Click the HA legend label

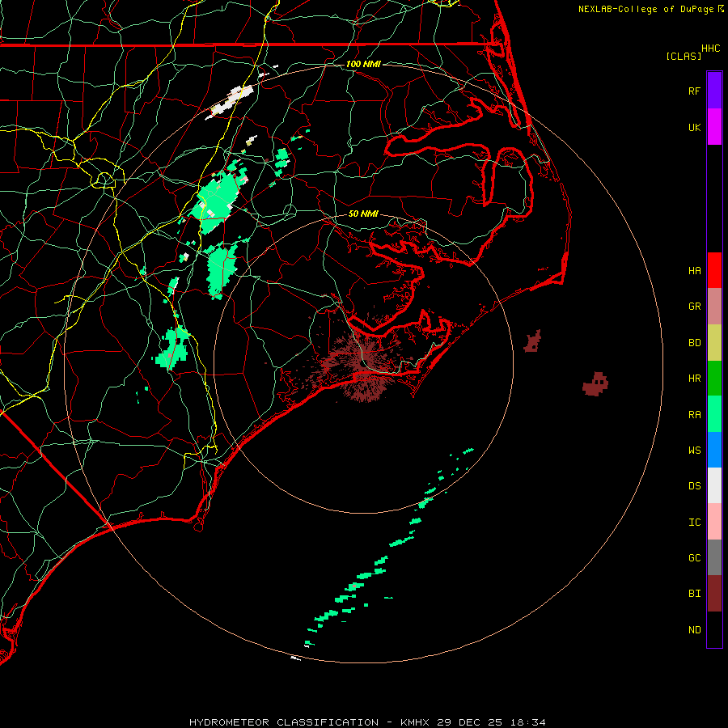(695, 270)
